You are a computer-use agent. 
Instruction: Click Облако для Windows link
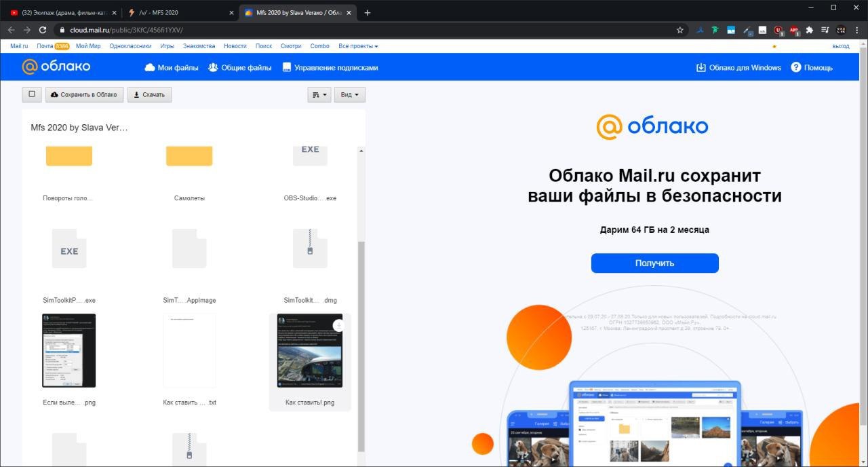click(x=738, y=67)
